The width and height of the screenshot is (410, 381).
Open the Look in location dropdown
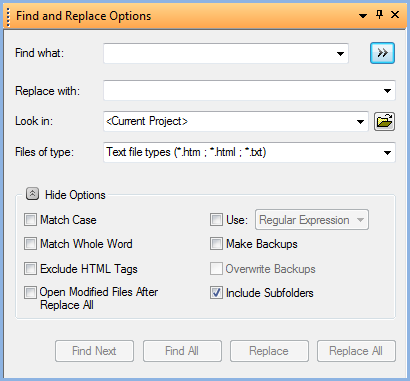point(360,122)
